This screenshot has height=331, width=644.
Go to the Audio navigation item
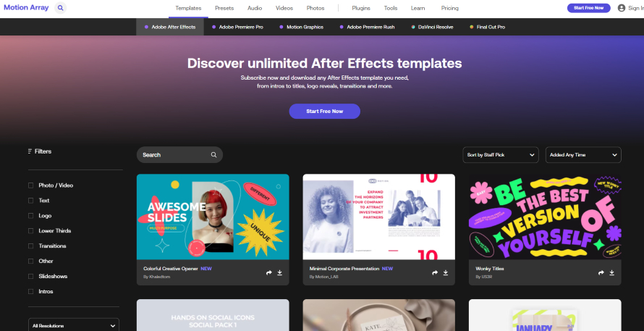255,8
